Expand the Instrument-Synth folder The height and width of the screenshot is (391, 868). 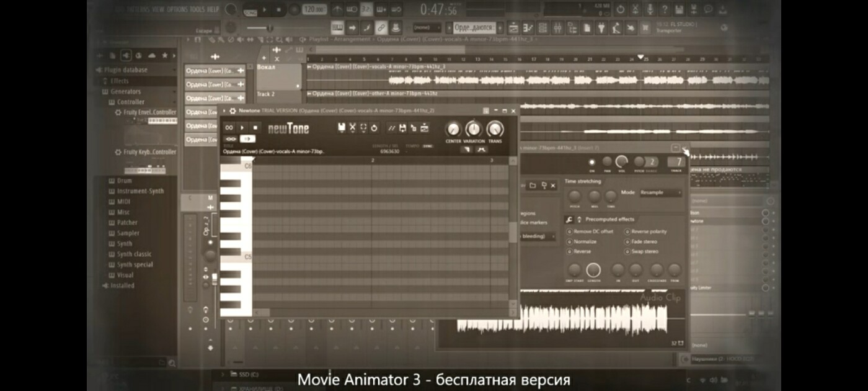coord(136,191)
